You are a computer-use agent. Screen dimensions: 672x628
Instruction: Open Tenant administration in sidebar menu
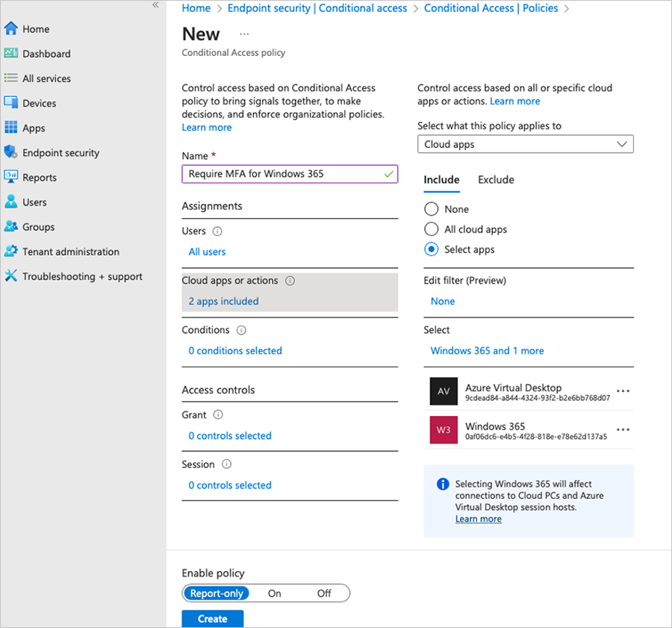71,252
